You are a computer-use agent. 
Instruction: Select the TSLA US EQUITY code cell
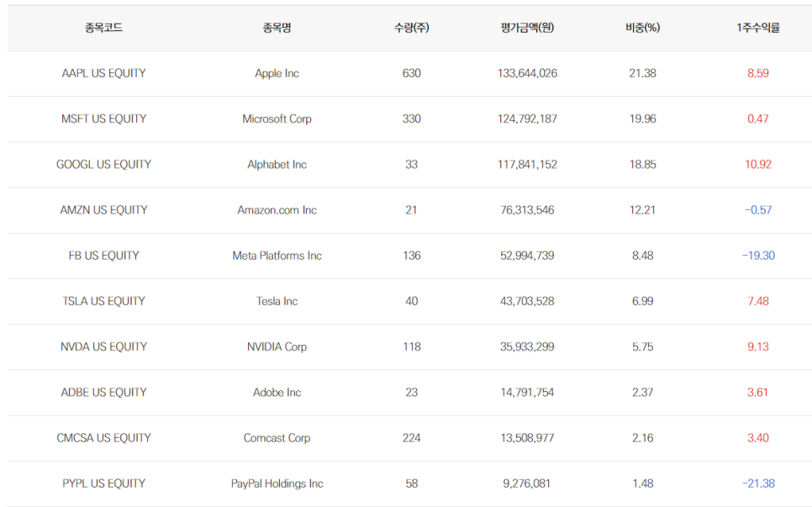coord(103,301)
